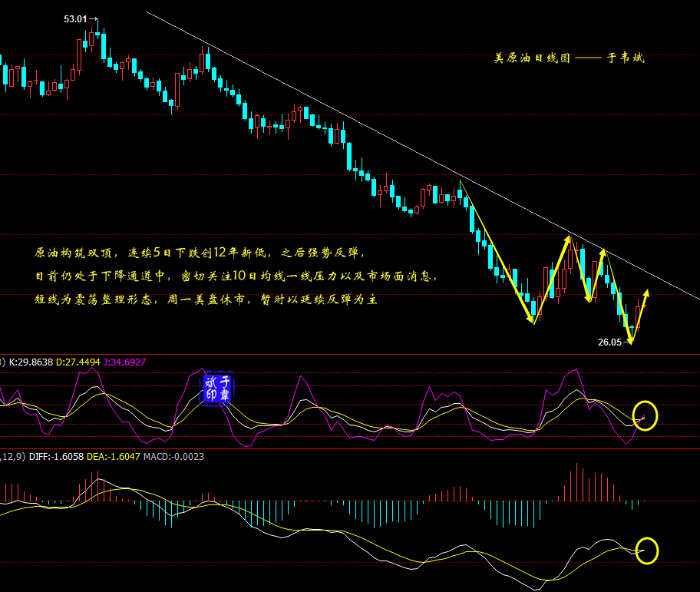Screen dimensions: 700x592
Task: Click the lowest candlestick above 26.05 label
Action: click(x=631, y=330)
